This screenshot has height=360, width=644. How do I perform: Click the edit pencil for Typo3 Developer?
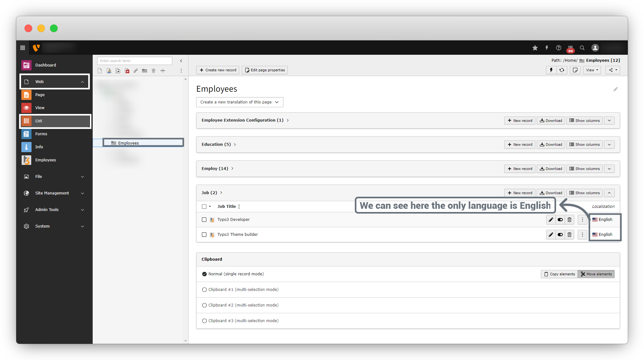(551, 220)
